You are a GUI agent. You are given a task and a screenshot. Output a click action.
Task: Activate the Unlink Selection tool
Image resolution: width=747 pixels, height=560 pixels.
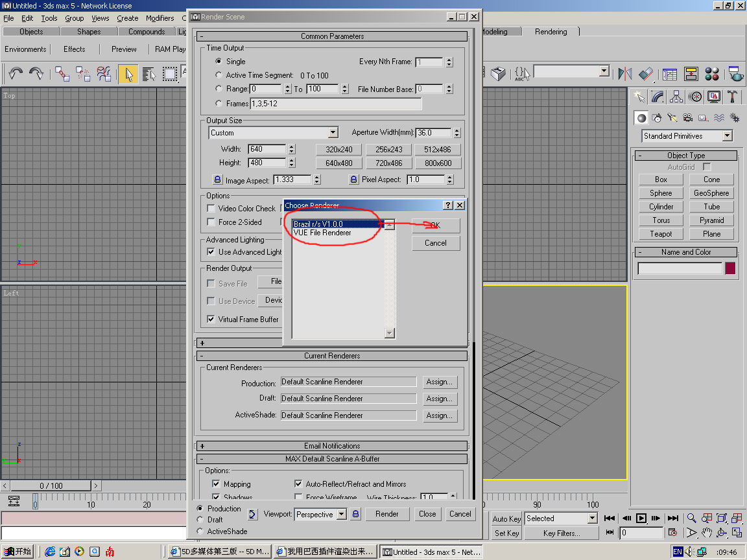[x=83, y=74]
